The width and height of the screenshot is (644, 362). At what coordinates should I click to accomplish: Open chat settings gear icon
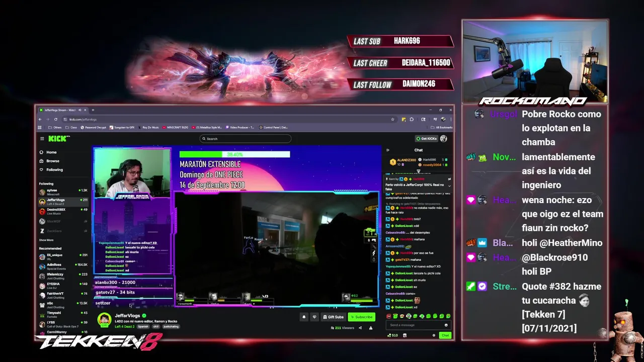434,335
